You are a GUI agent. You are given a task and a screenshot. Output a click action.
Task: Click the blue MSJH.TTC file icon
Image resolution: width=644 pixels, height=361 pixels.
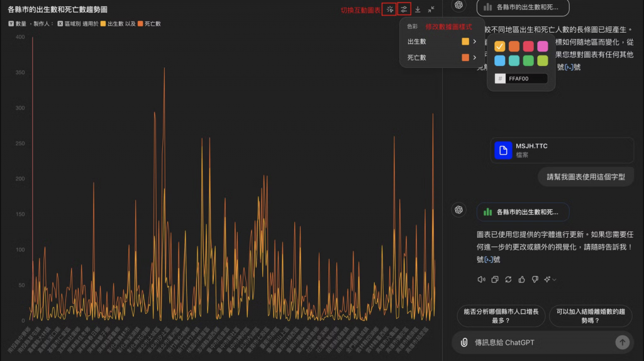(x=503, y=150)
